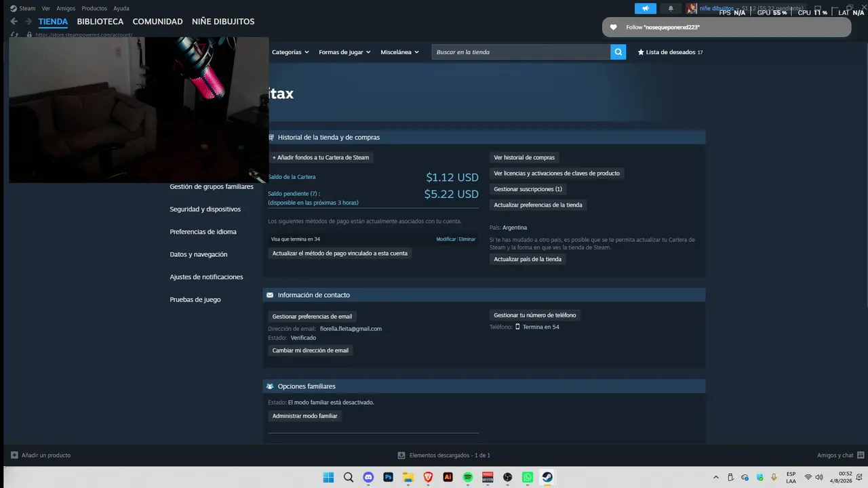Switch to the BIBLIOTECA tab
This screenshot has height=488, width=868.
[x=100, y=22]
